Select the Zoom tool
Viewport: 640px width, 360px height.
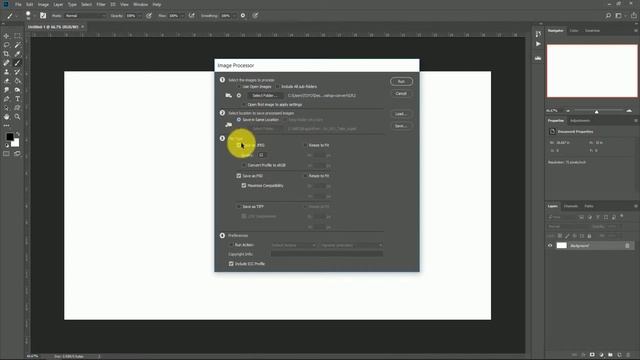(18, 117)
